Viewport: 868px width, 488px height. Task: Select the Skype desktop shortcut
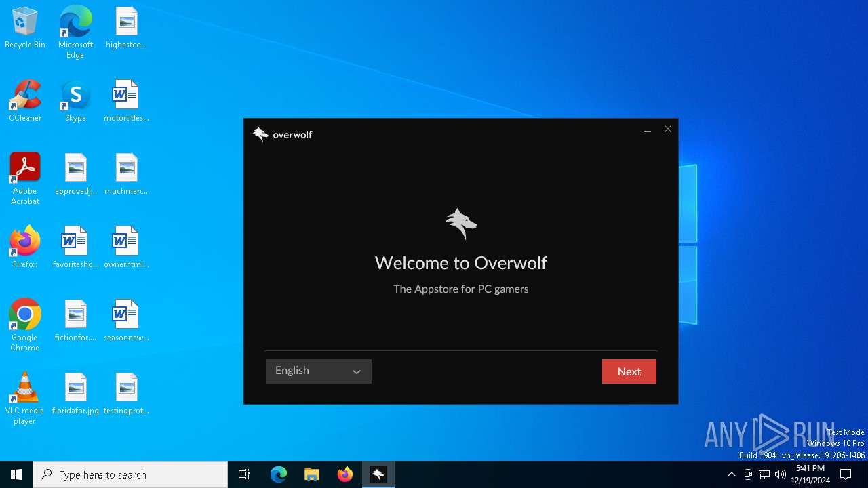75,102
